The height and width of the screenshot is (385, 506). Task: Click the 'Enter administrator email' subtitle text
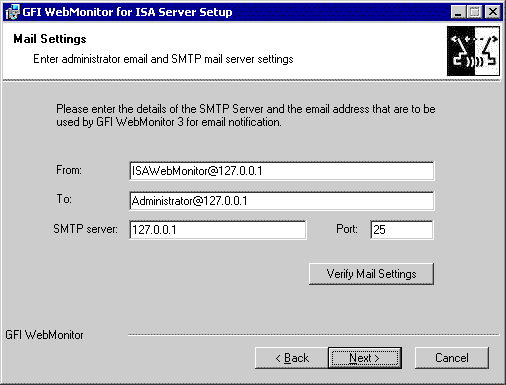click(x=163, y=59)
